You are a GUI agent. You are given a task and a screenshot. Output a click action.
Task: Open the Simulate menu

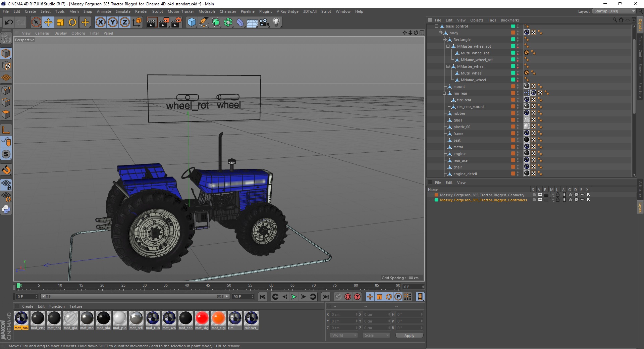click(x=123, y=11)
